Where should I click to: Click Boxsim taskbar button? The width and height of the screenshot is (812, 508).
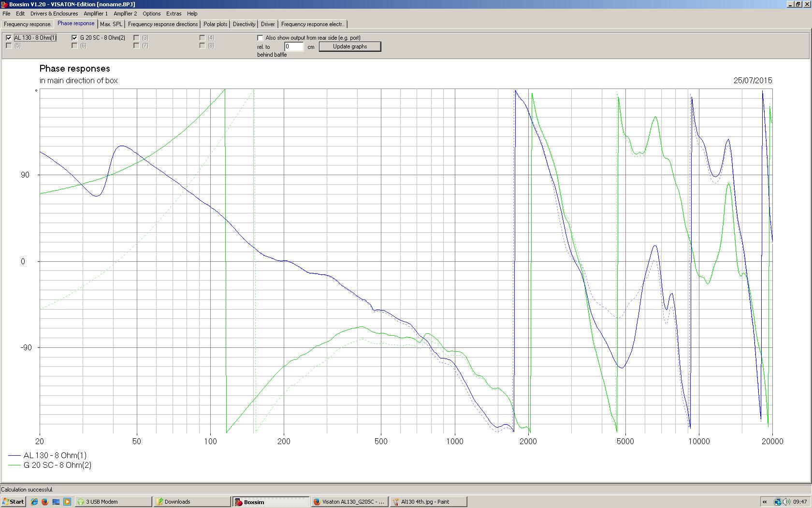pos(271,502)
